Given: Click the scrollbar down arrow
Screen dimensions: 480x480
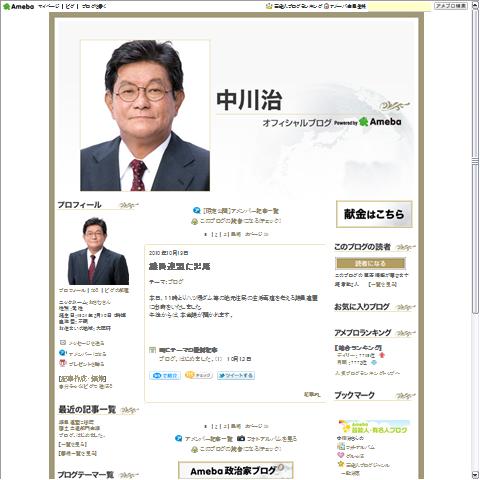Looking at the screenshot, I should tap(475, 475).
